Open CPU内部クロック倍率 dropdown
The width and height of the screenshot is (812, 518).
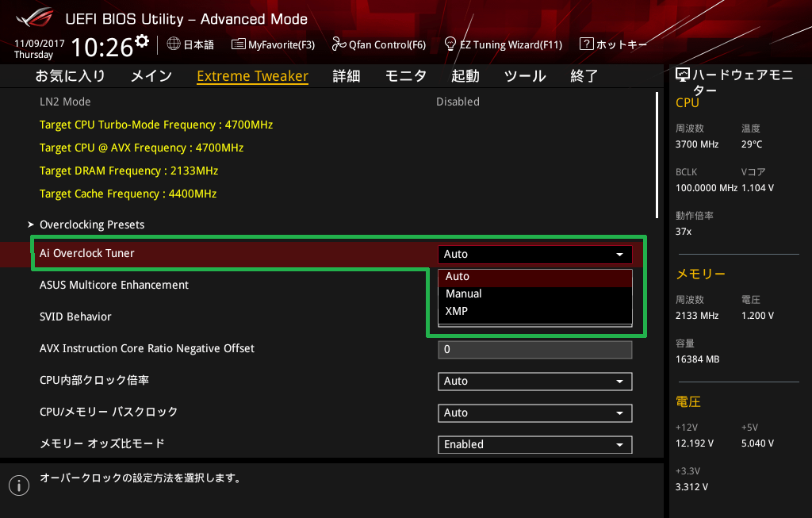[535, 382]
